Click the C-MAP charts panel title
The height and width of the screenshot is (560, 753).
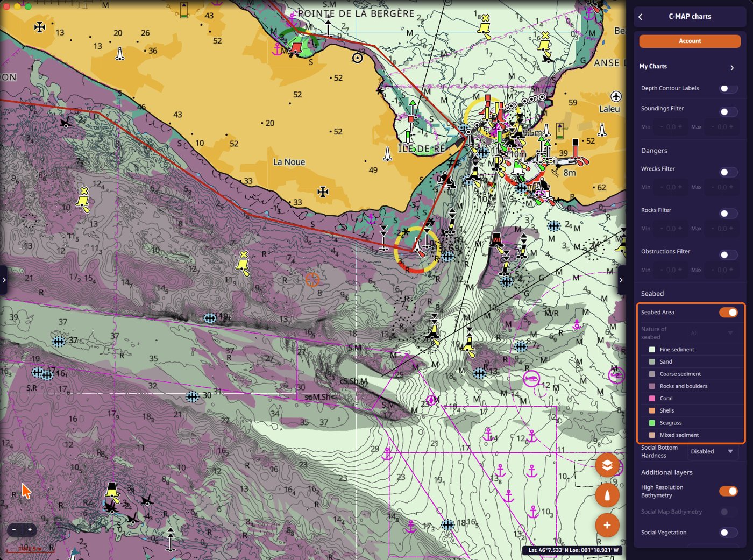690,17
